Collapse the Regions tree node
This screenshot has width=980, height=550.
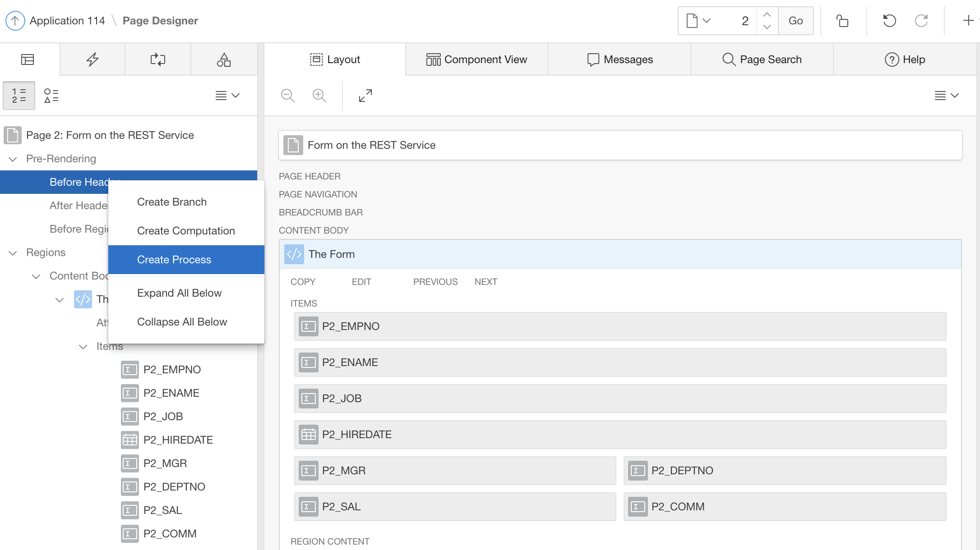tap(13, 253)
